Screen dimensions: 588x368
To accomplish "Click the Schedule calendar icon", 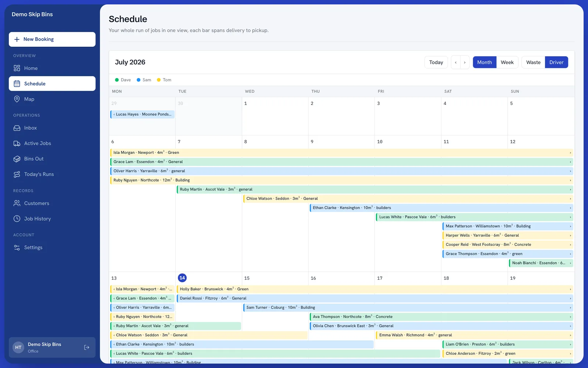I will tap(17, 84).
